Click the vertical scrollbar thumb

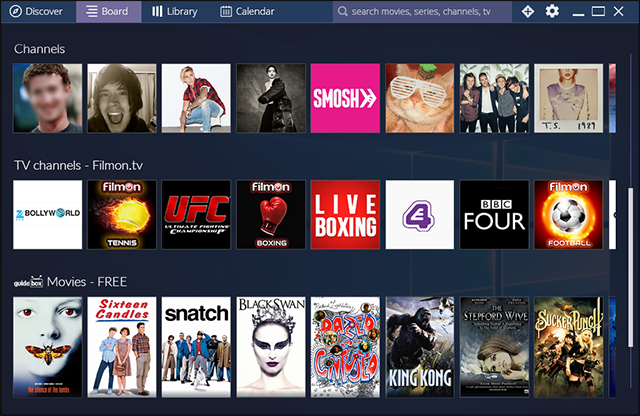tap(631, 267)
